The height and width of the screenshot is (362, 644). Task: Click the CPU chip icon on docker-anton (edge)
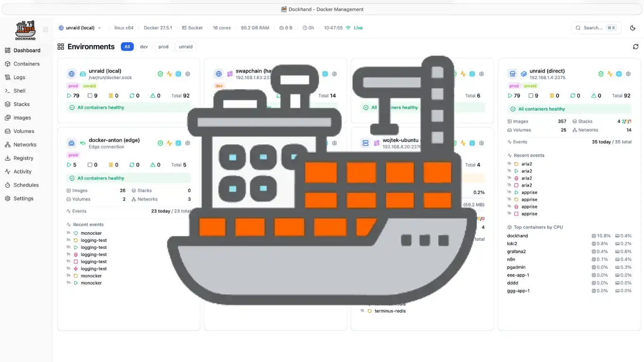click(x=178, y=143)
